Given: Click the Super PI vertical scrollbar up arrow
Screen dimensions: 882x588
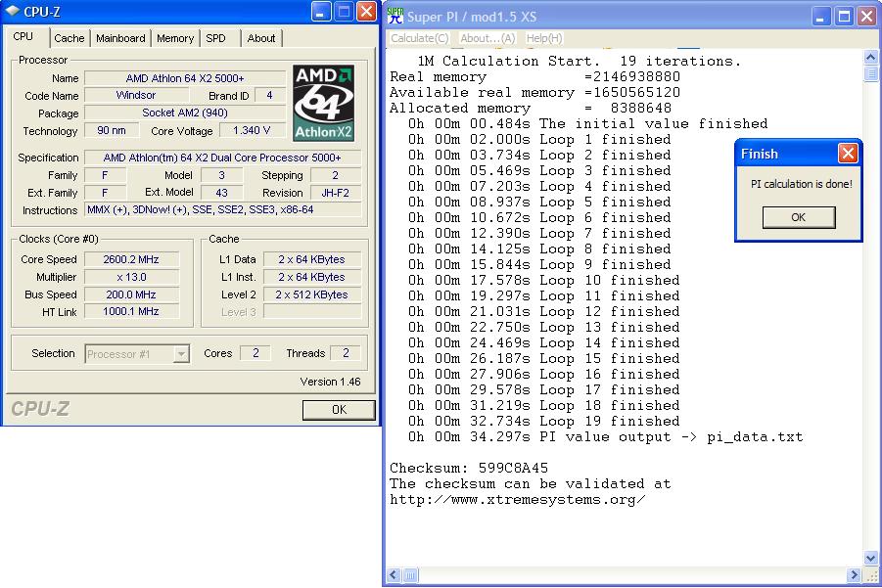Looking at the screenshot, I should (x=870, y=58).
